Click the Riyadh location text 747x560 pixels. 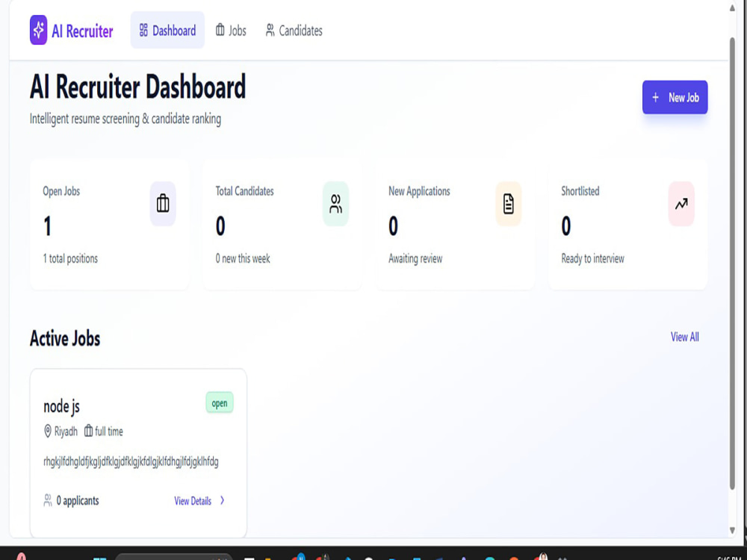(x=66, y=432)
